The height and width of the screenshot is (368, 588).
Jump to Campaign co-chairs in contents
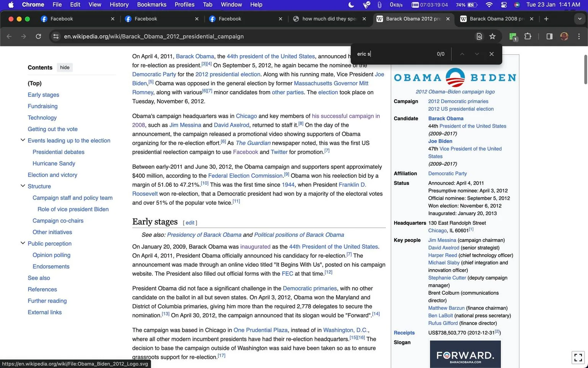pyautogui.click(x=58, y=220)
